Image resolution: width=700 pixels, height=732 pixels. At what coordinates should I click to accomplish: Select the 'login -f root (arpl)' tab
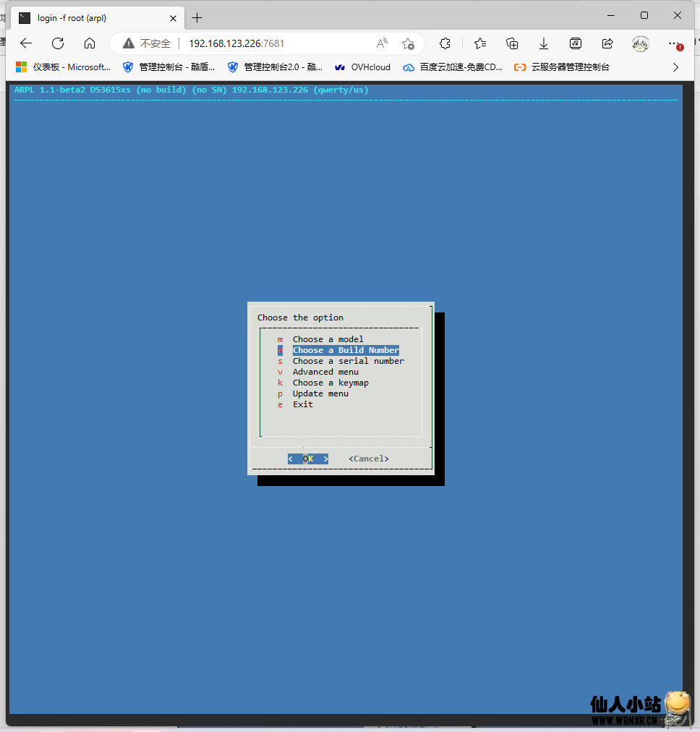click(94, 18)
